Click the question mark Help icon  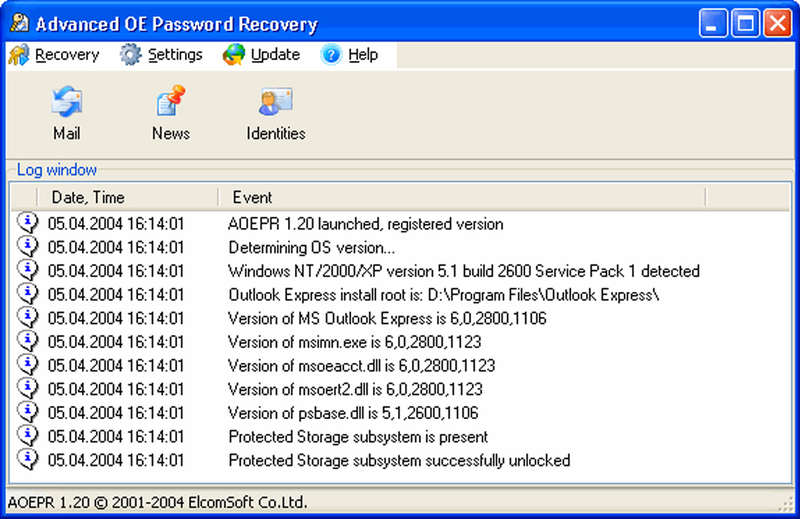[x=331, y=55]
